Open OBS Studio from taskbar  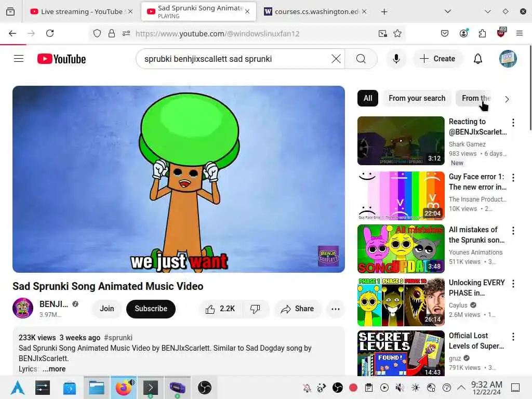tap(205, 388)
